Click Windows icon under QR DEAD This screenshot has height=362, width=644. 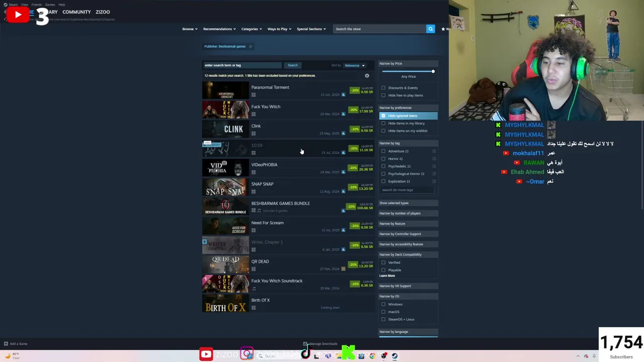(254, 269)
